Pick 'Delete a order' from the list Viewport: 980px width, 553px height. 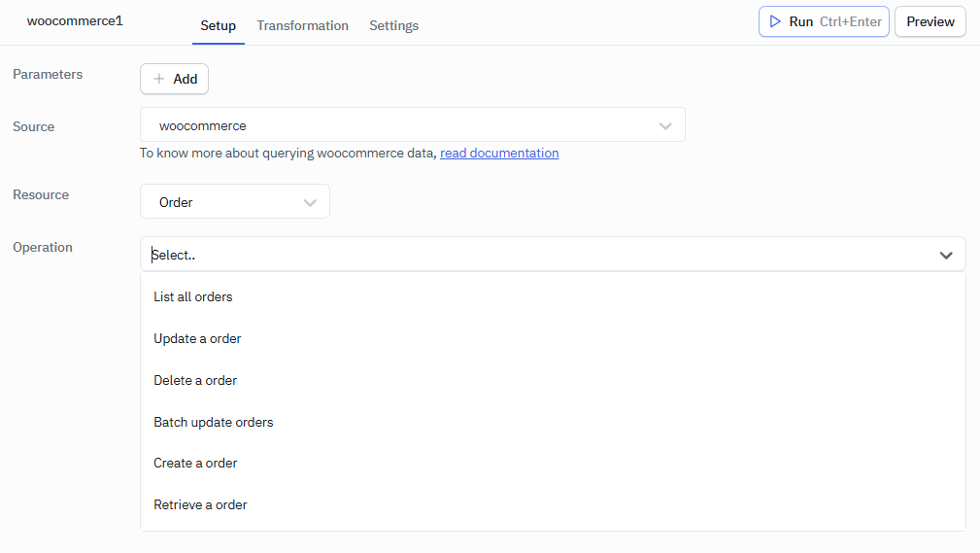[x=195, y=380]
